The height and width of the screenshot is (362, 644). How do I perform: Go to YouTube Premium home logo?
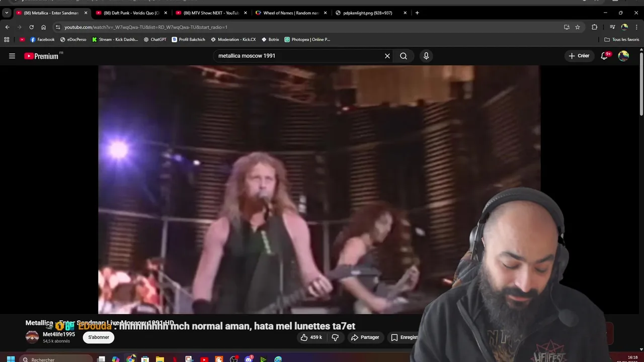click(42, 56)
